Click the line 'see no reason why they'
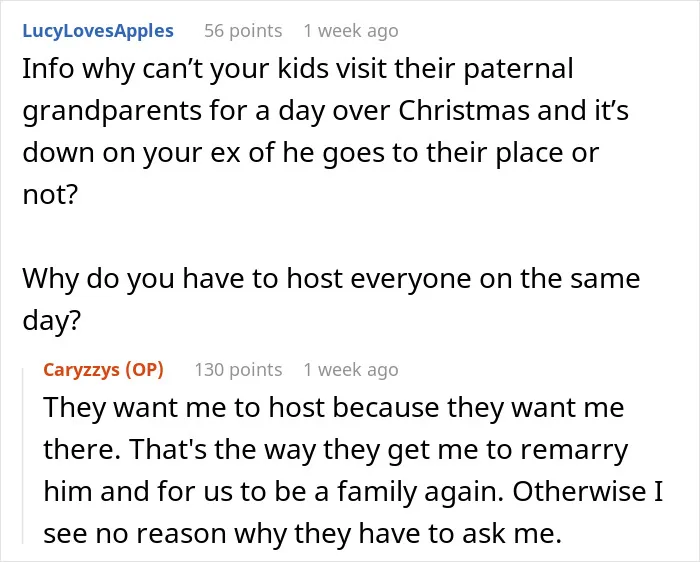The height and width of the screenshot is (562, 700). (x=302, y=534)
